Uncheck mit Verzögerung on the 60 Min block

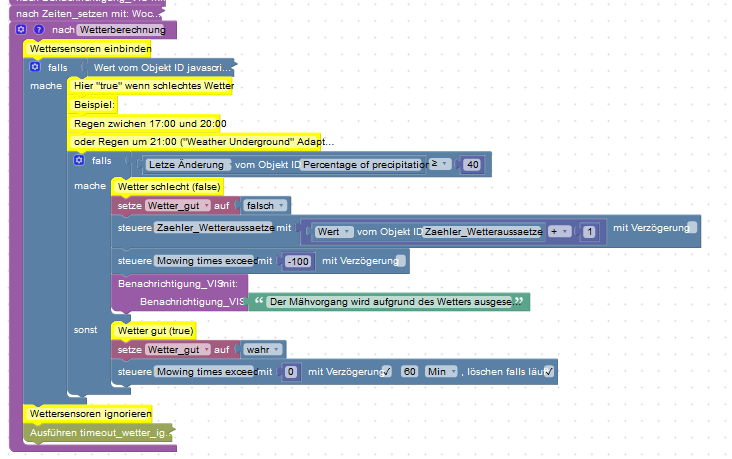click(387, 372)
